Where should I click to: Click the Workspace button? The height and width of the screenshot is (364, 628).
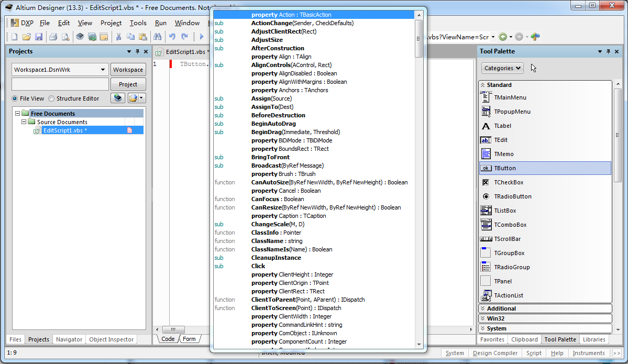(128, 70)
